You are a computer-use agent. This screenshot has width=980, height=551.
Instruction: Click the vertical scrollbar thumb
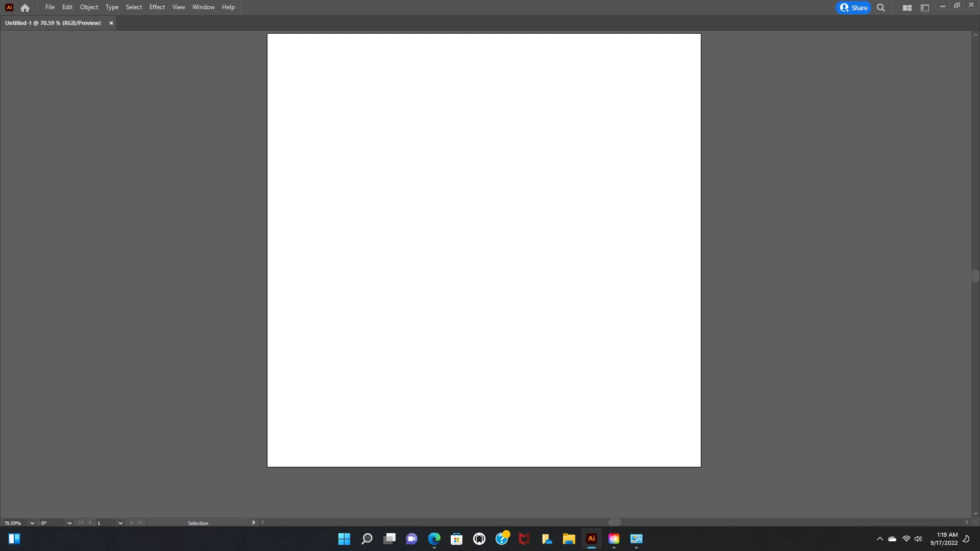click(975, 276)
